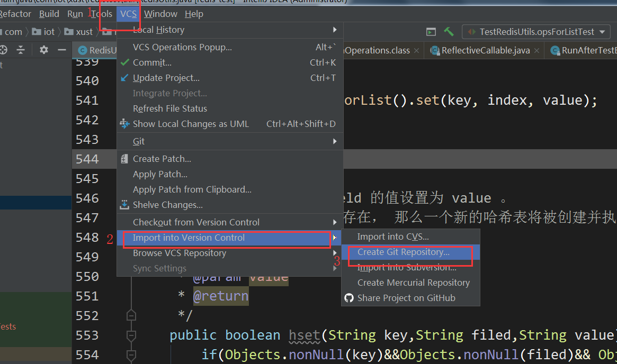Click the com breadcrumb item
Image resolution: width=617 pixels, height=364 pixels.
[x=12, y=32]
